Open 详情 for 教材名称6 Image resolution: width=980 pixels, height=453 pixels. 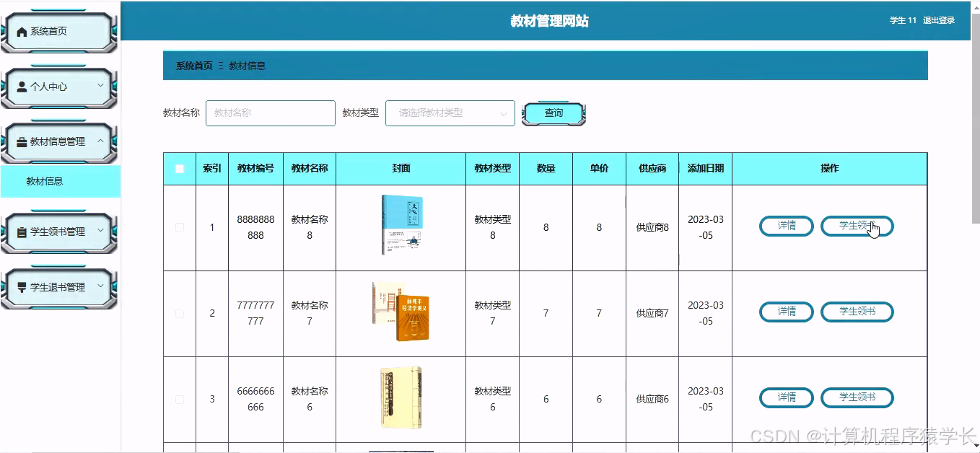[x=787, y=397]
